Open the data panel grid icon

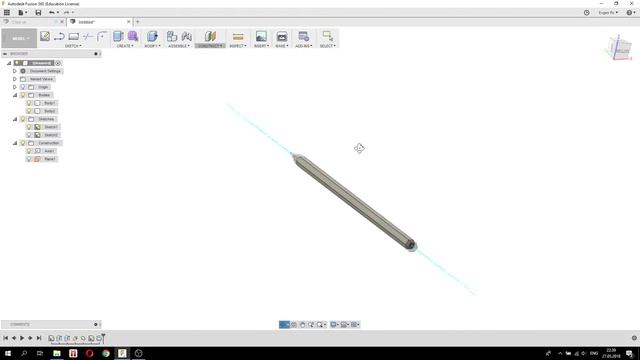(x=7, y=13)
